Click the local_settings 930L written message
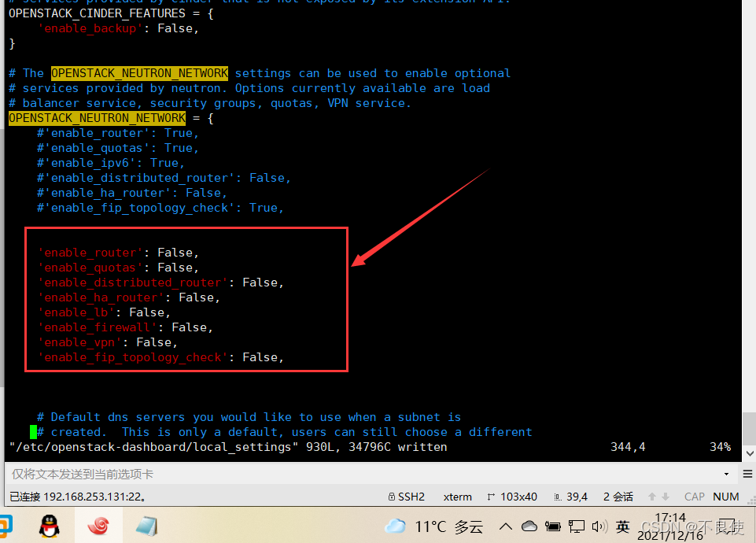The width and height of the screenshot is (756, 543). tap(228, 447)
